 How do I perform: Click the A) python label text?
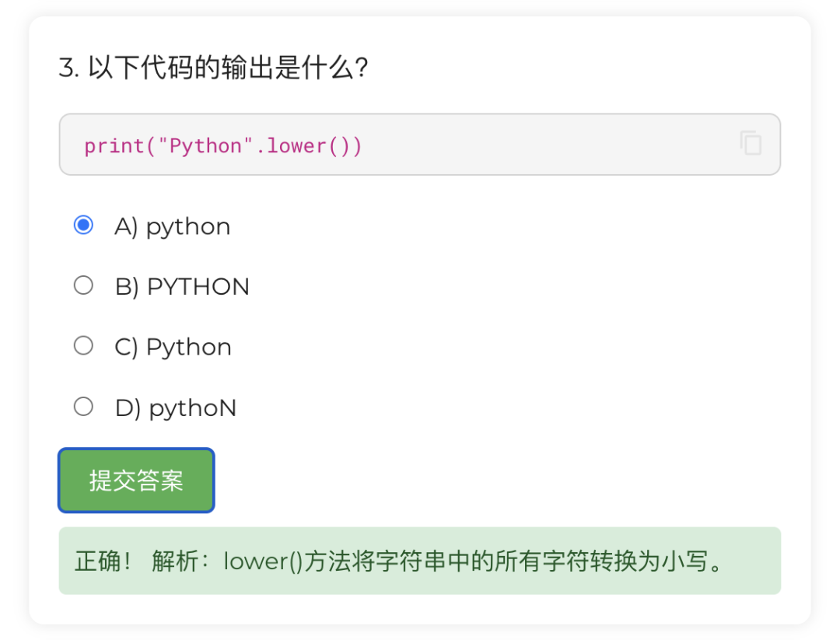172,226
